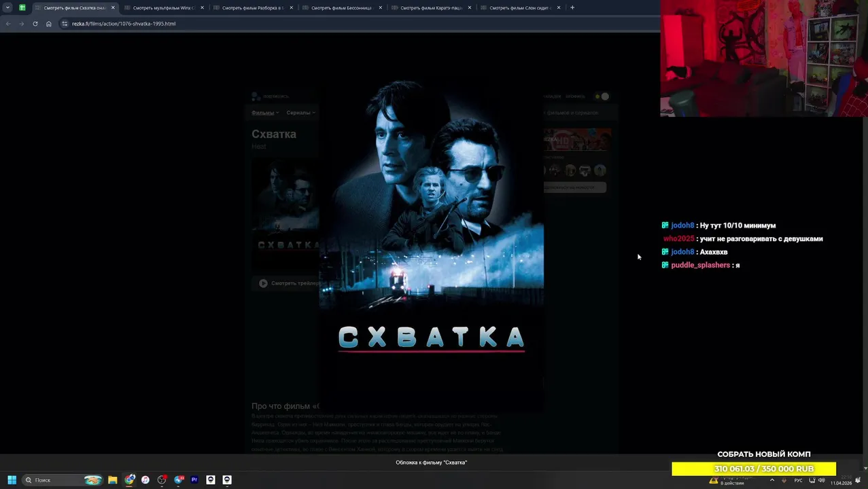Open Telegram taskbar icon
The image size is (868, 489).
pos(179,479)
